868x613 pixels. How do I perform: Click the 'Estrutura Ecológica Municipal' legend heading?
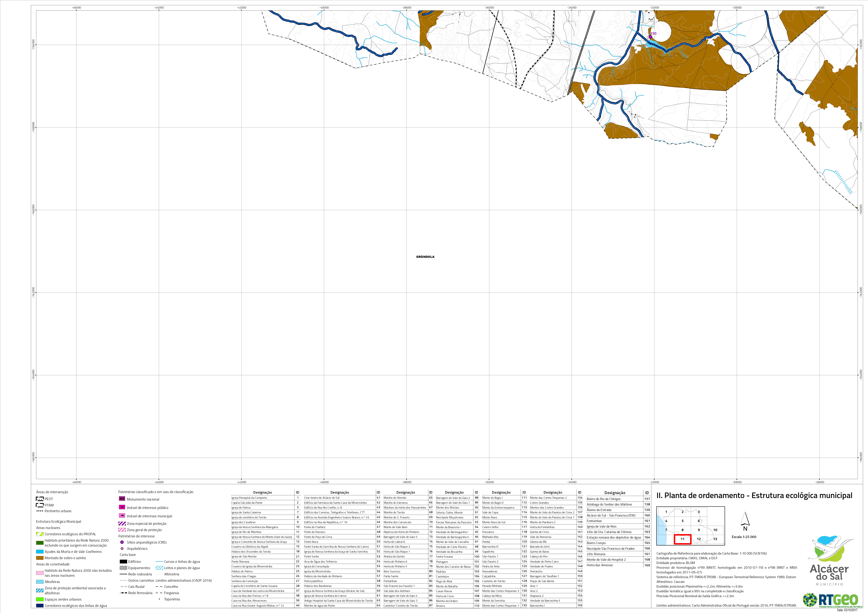pos(59,522)
